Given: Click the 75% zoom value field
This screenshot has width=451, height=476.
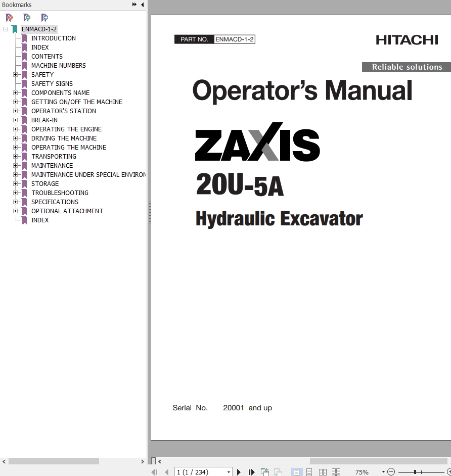Looking at the screenshot, I should click(362, 472).
